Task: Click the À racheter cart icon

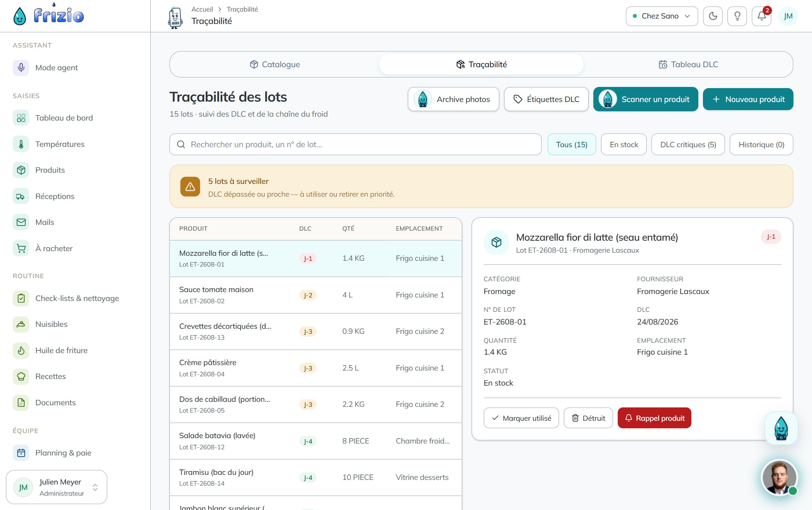Action: (x=21, y=248)
